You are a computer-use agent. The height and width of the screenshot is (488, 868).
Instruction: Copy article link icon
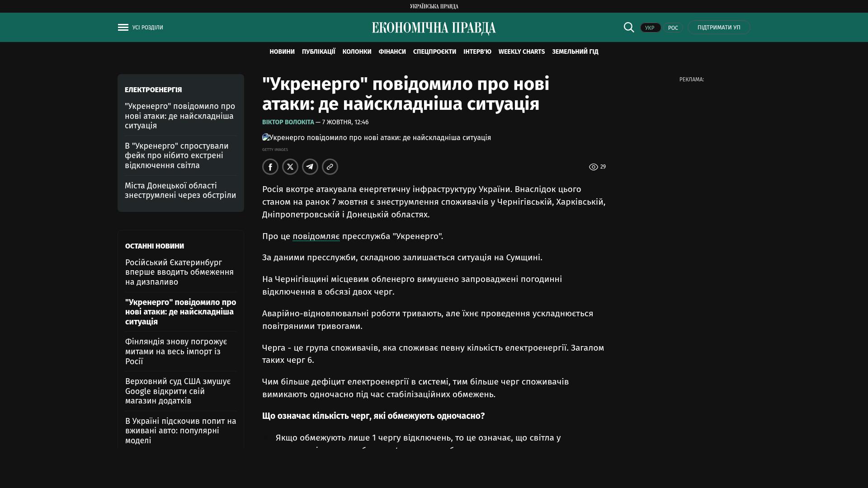coord(330,167)
